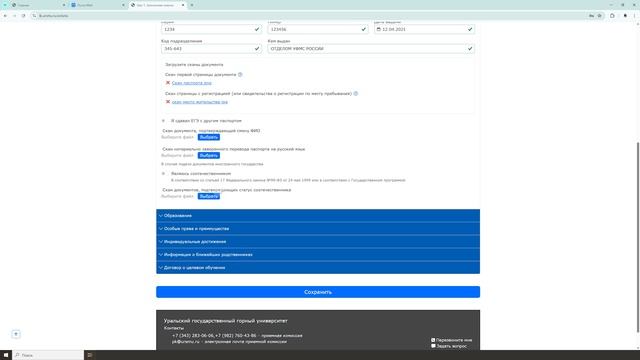The width and height of the screenshot is (640, 360).
Task: Go forward with the browser forward arrow
Action: coord(14,16)
